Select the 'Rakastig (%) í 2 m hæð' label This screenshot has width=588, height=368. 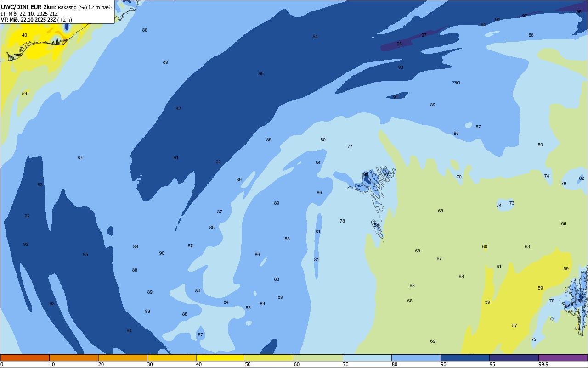pos(85,7)
